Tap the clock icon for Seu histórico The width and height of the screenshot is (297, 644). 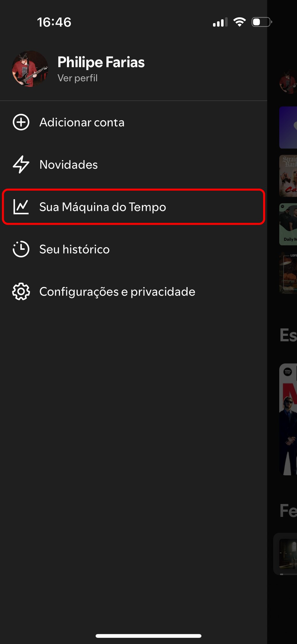(21, 249)
